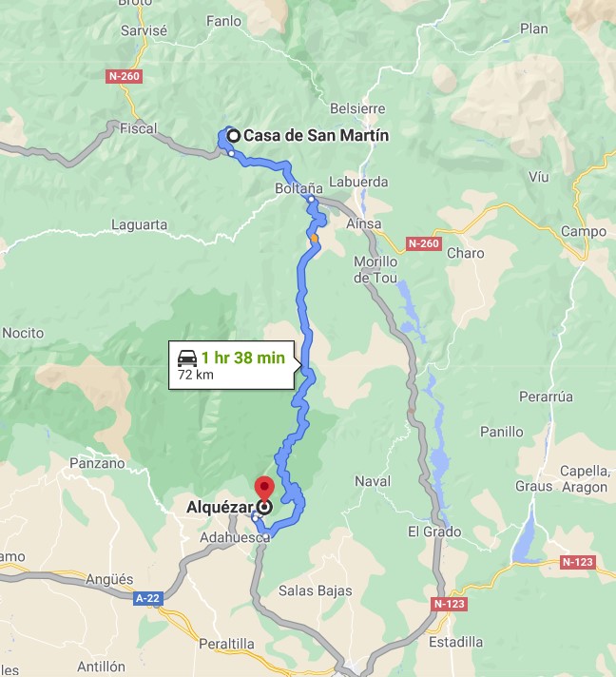Click the A-22 highway shield
Image resolution: width=616 pixels, height=677 pixels.
click(x=148, y=598)
